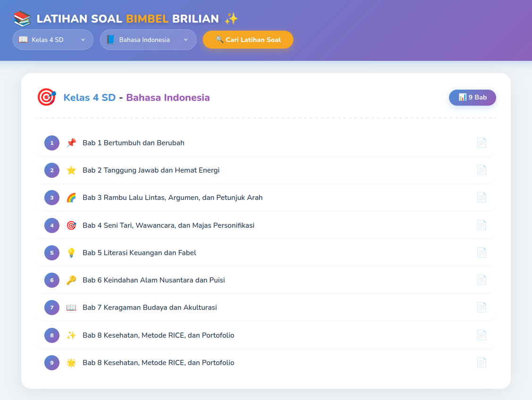Open Bab 1 Bertumbuh dan Berubah
Screen dimensions: 532x400
pyautogui.click(x=266, y=143)
